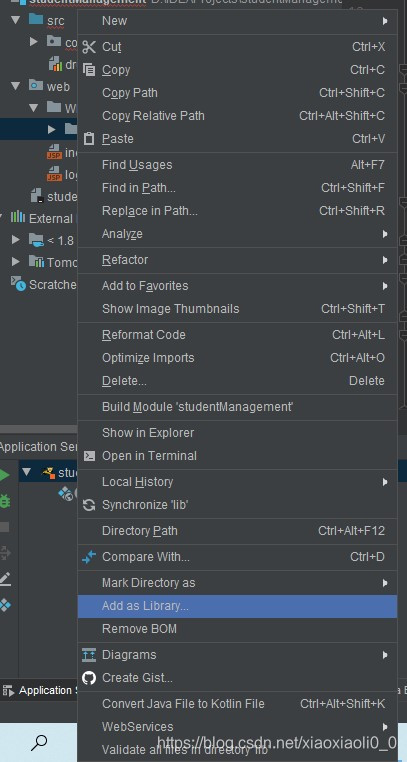This screenshot has height=762, width=407.
Task: Click the Tomcat server icon in servers panel
Action: (49, 472)
